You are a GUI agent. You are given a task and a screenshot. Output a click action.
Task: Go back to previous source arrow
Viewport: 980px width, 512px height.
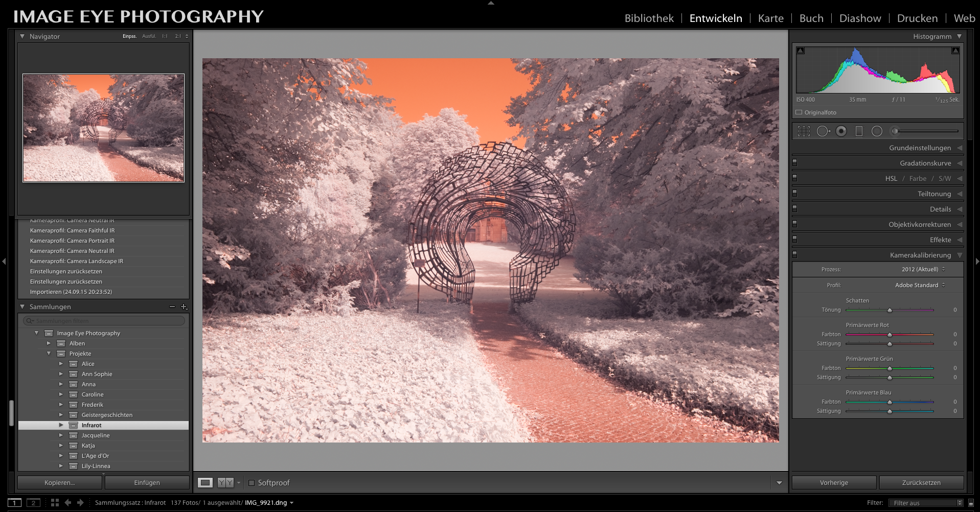pyautogui.click(x=67, y=503)
